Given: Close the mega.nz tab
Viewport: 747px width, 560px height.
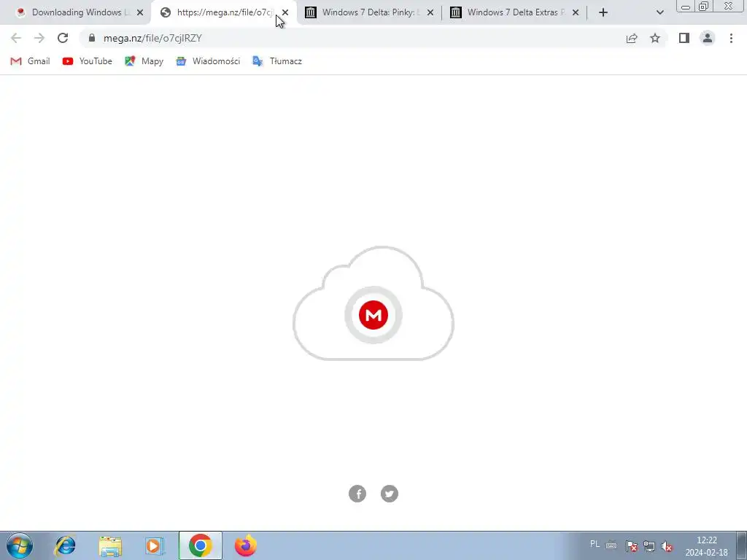Looking at the screenshot, I should coord(285,12).
